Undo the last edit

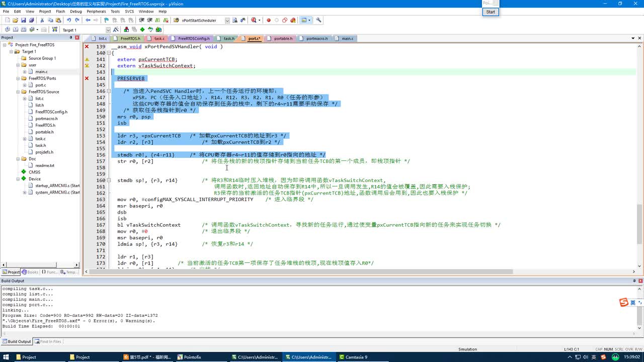(69, 20)
